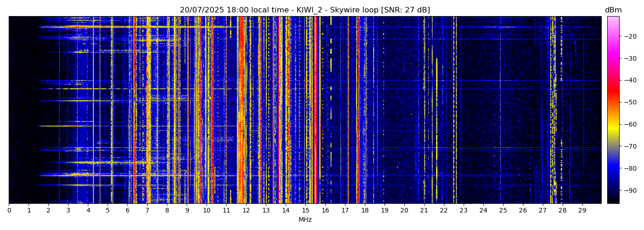Click the magenta vertical line near 17.6 MHz
The width and height of the screenshot is (644, 230).
[358, 110]
